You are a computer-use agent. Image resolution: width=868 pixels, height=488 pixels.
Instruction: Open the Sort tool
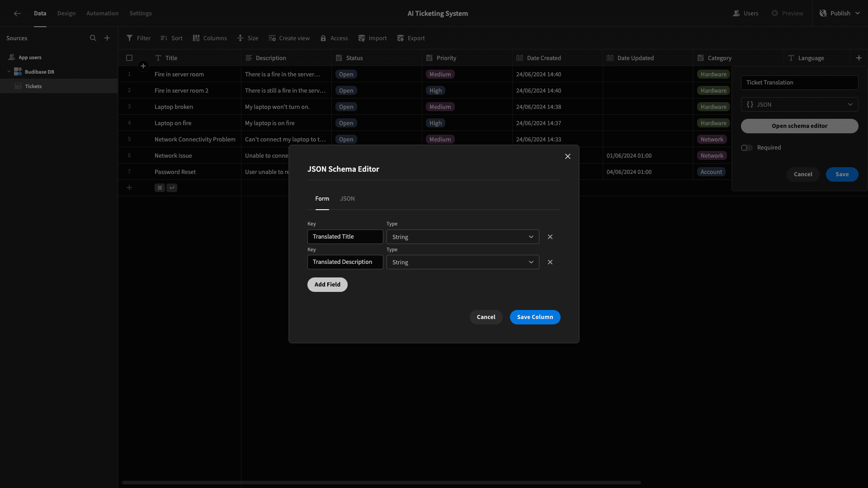pyautogui.click(x=171, y=38)
